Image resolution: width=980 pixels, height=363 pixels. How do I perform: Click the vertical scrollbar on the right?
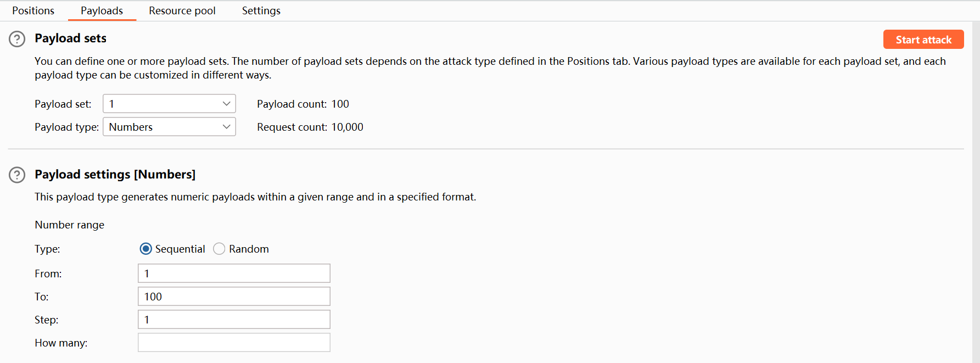[x=976, y=192]
